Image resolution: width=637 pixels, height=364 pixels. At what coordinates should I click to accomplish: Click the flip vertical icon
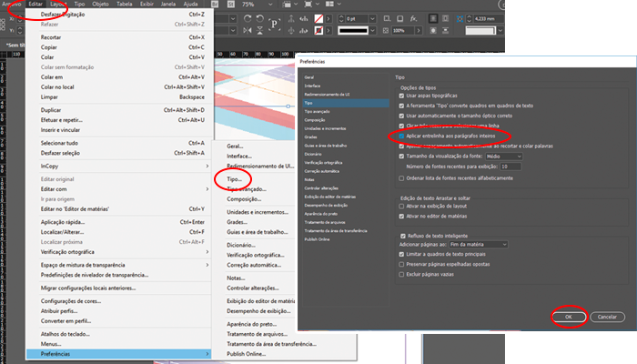coord(260,30)
